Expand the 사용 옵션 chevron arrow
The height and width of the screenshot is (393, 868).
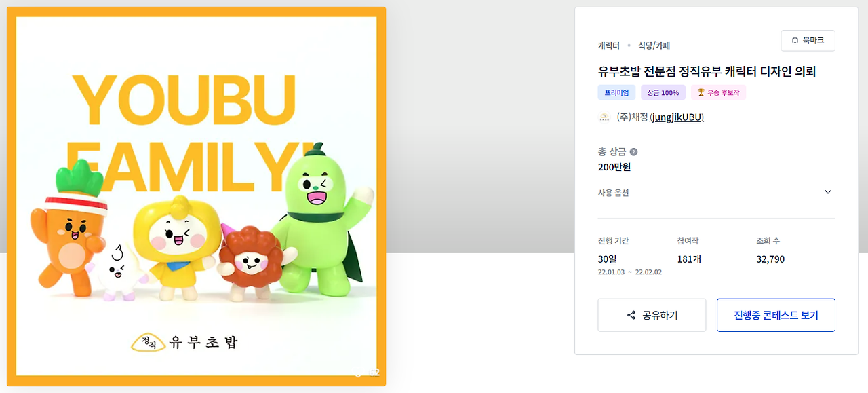point(827,192)
